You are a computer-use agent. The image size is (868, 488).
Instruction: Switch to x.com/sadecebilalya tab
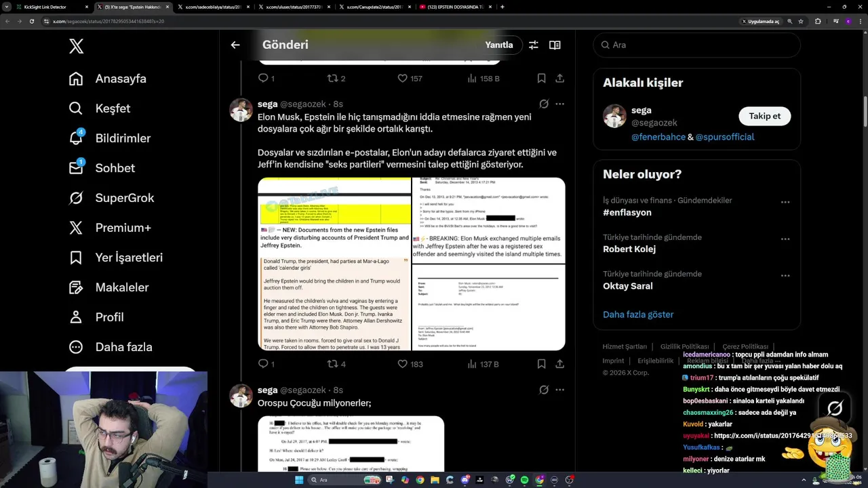tap(214, 7)
